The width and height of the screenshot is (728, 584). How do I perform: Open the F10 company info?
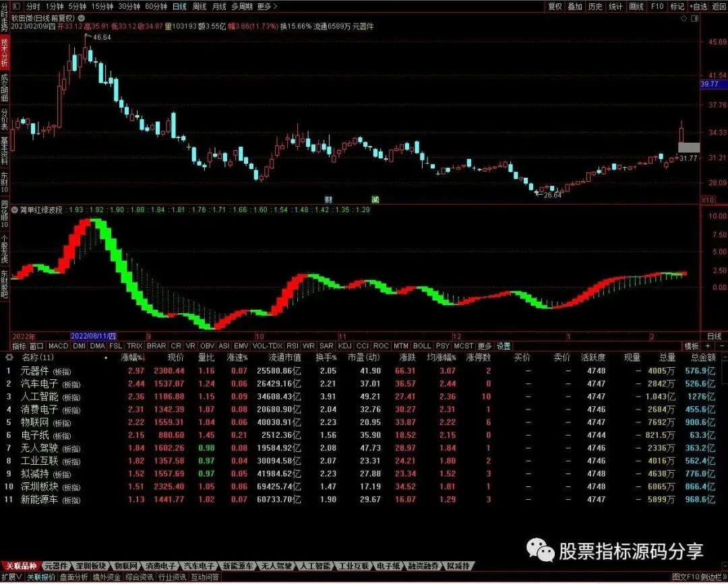pos(657,7)
